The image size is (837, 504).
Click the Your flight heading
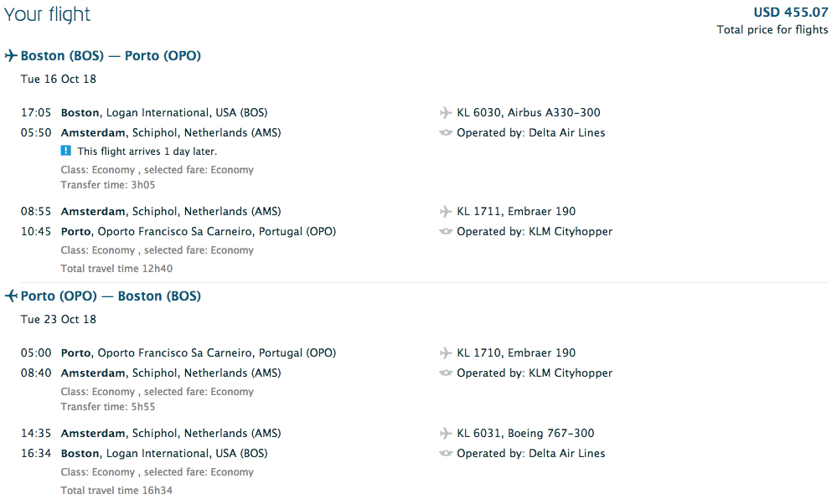(47, 14)
